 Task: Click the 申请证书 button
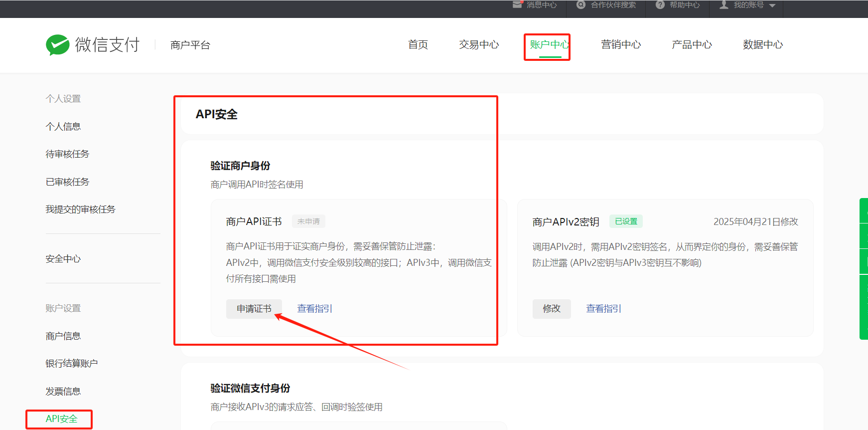[x=254, y=309]
